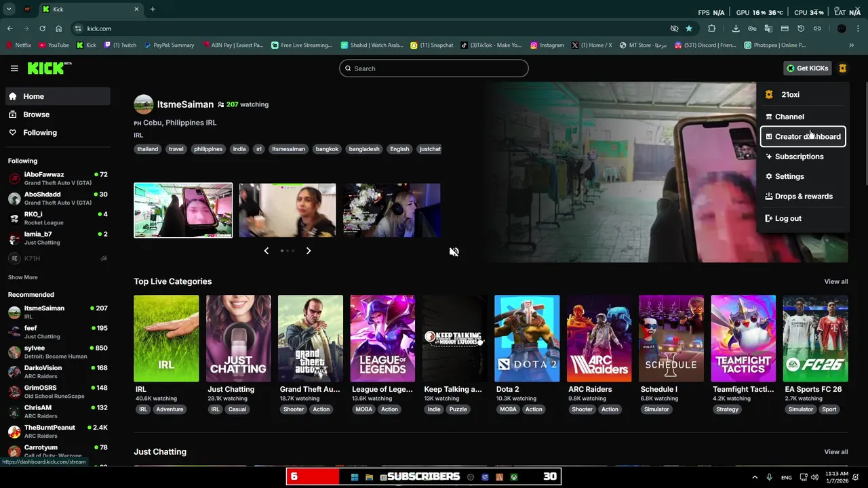Image resolution: width=868 pixels, height=488 pixels.
Task: Open the Dota 2 category card
Action: pos(527,338)
